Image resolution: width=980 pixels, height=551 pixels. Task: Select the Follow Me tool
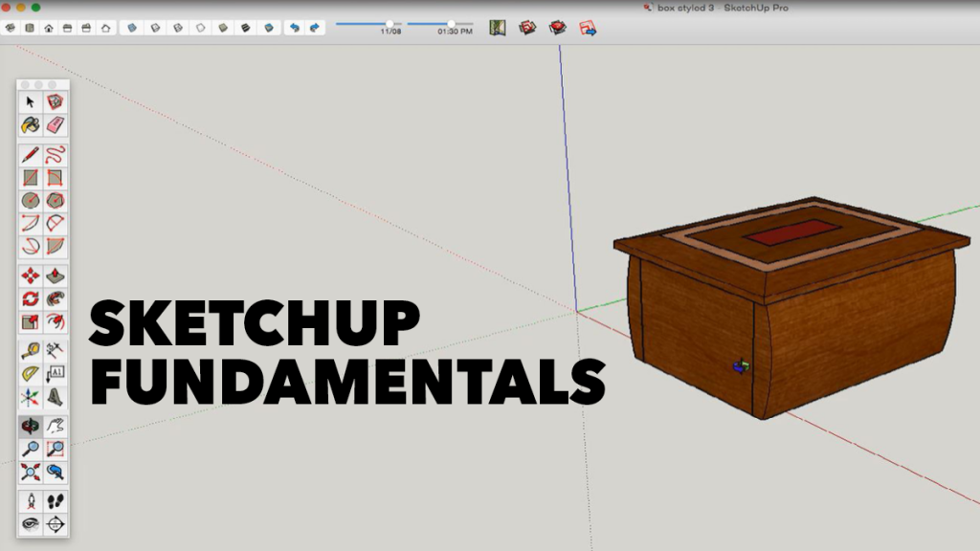pos(55,298)
